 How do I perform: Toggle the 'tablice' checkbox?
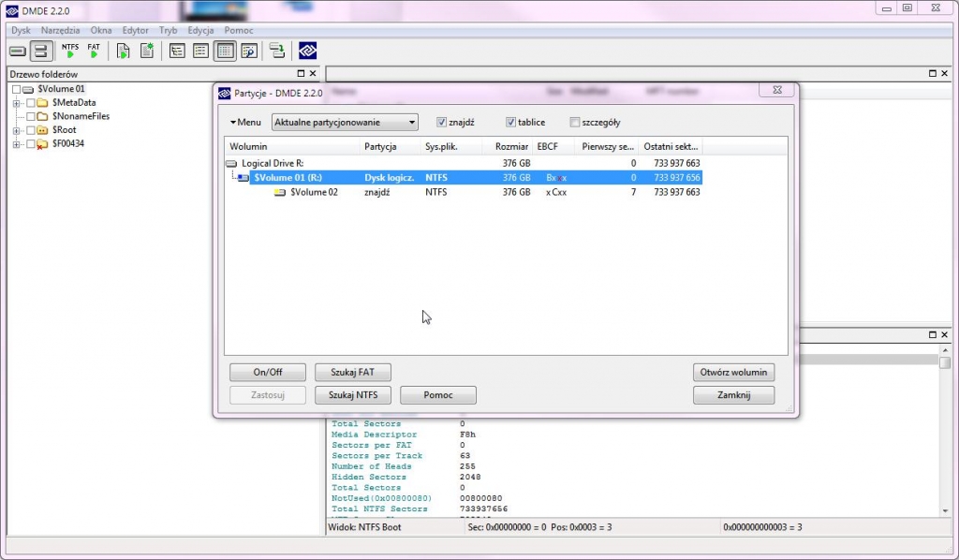510,123
